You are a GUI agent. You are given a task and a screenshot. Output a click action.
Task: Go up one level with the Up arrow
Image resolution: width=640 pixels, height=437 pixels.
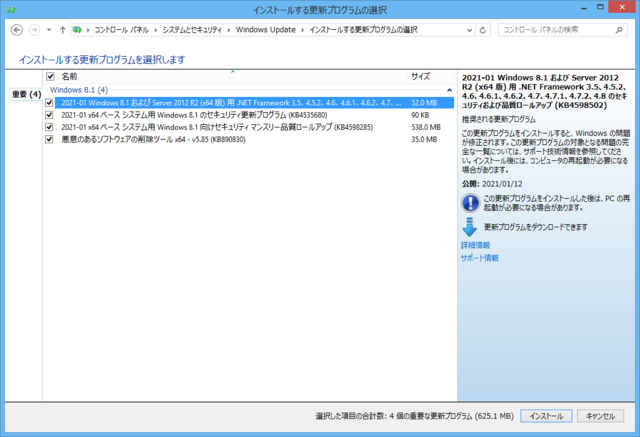point(62,30)
